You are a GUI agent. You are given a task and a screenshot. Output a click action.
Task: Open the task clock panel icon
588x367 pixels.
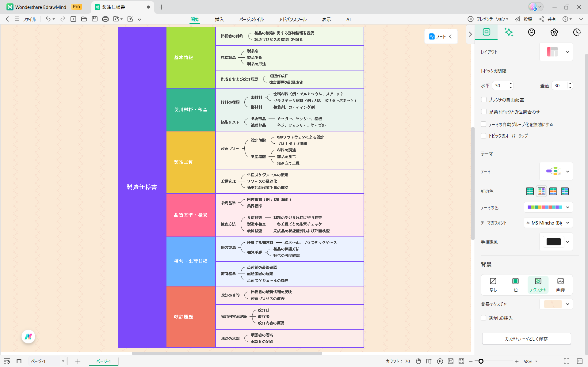coord(577,32)
